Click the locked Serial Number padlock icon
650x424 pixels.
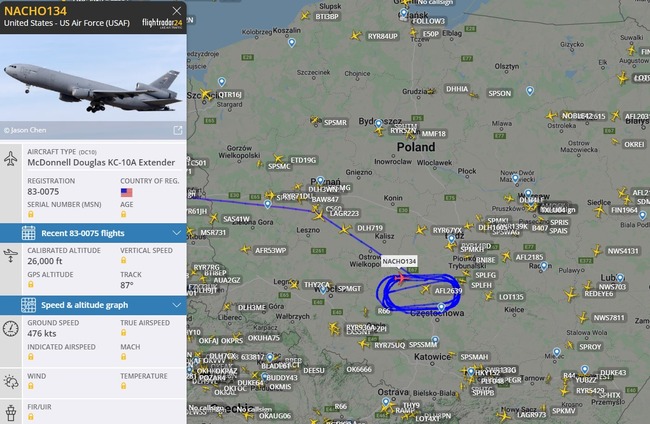tap(31, 214)
